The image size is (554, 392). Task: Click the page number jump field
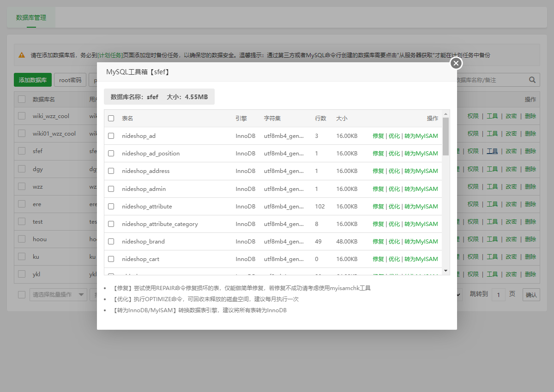(x=498, y=294)
